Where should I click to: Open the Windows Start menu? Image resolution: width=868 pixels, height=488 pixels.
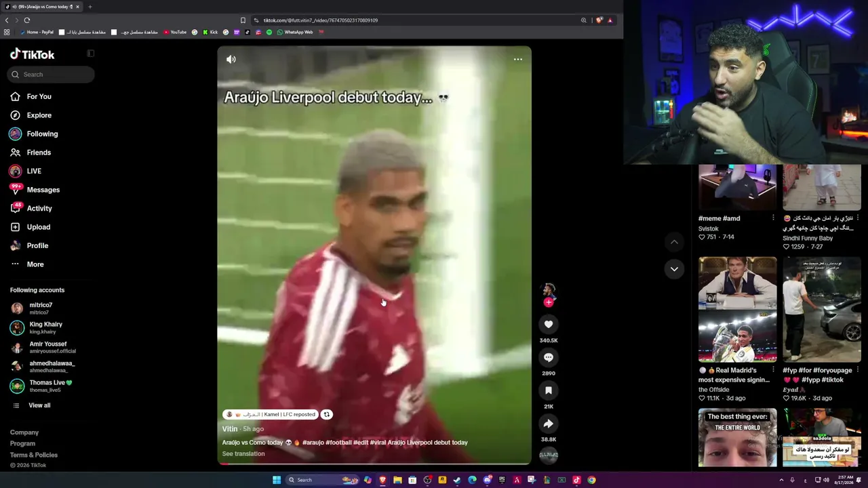[x=277, y=480]
